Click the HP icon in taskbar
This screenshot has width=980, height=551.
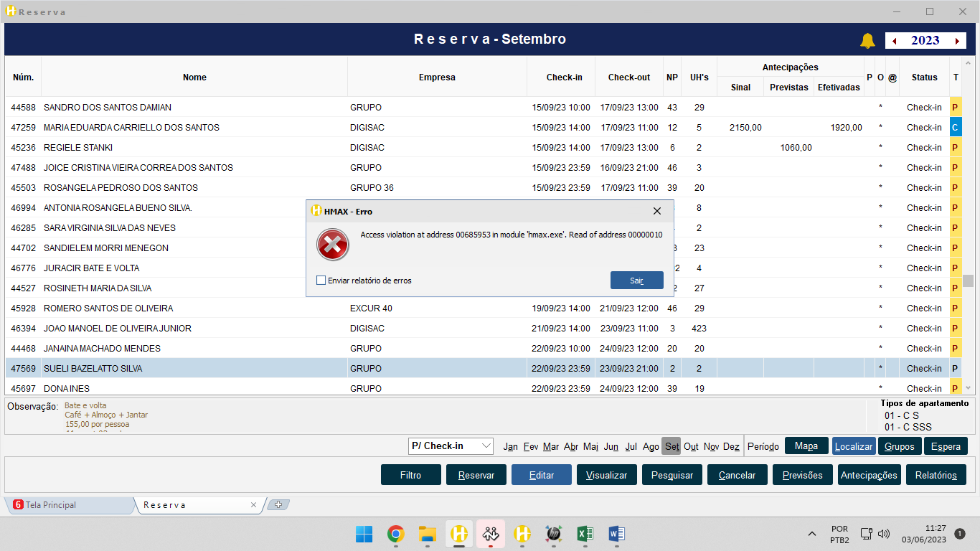pos(553,534)
